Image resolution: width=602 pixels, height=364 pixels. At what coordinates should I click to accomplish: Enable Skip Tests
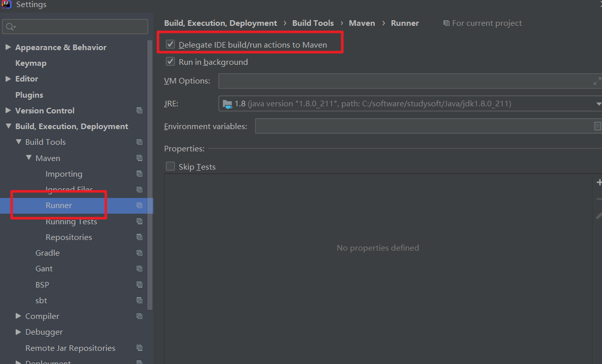170,166
